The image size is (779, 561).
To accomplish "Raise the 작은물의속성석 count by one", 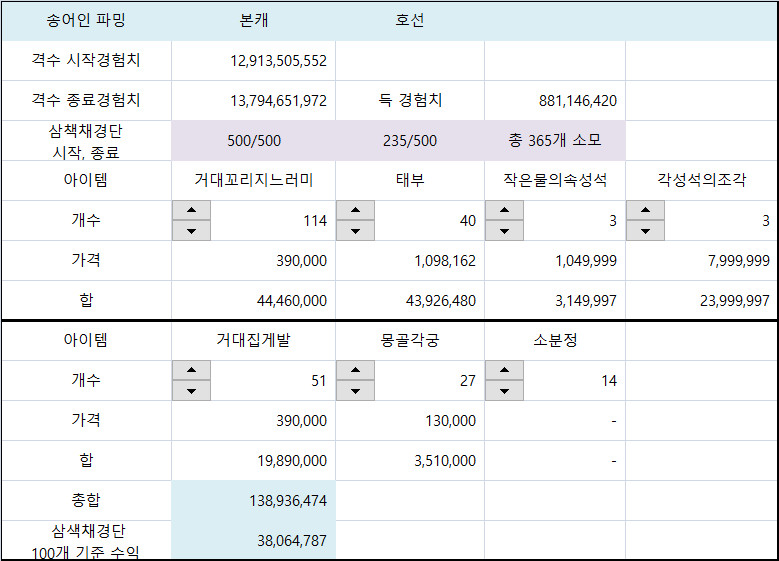I will [x=504, y=211].
